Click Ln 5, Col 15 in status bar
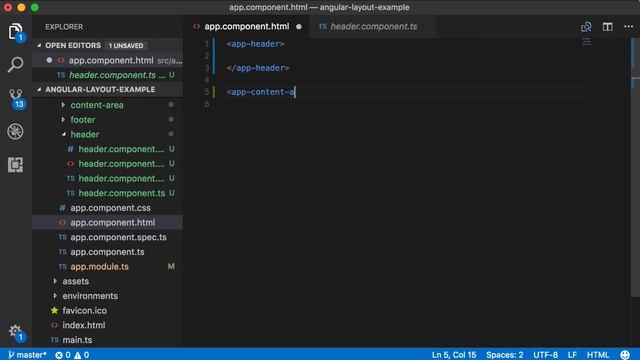Screen dimensions: 640x360 [x=454, y=355]
